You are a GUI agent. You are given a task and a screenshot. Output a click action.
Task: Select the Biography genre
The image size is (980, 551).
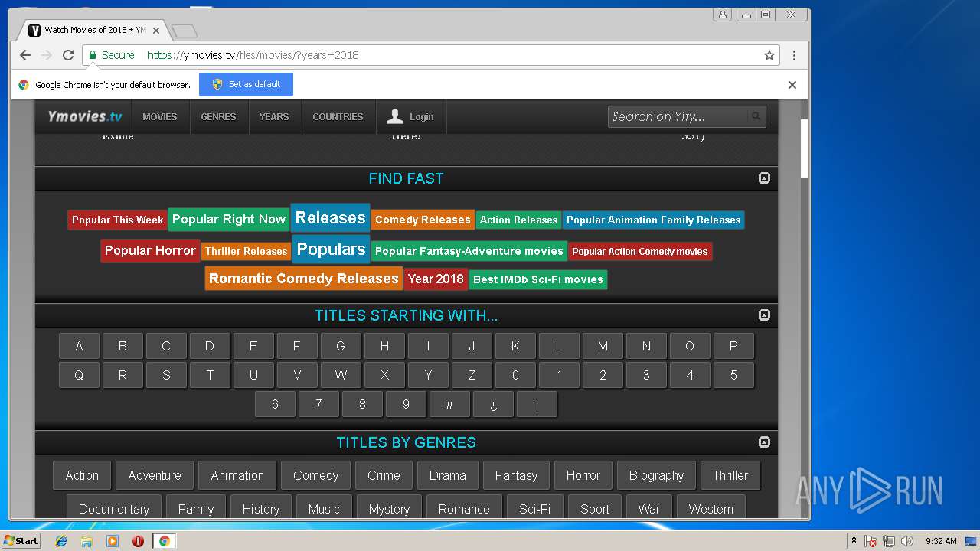pyautogui.click(x=656, y=475)
